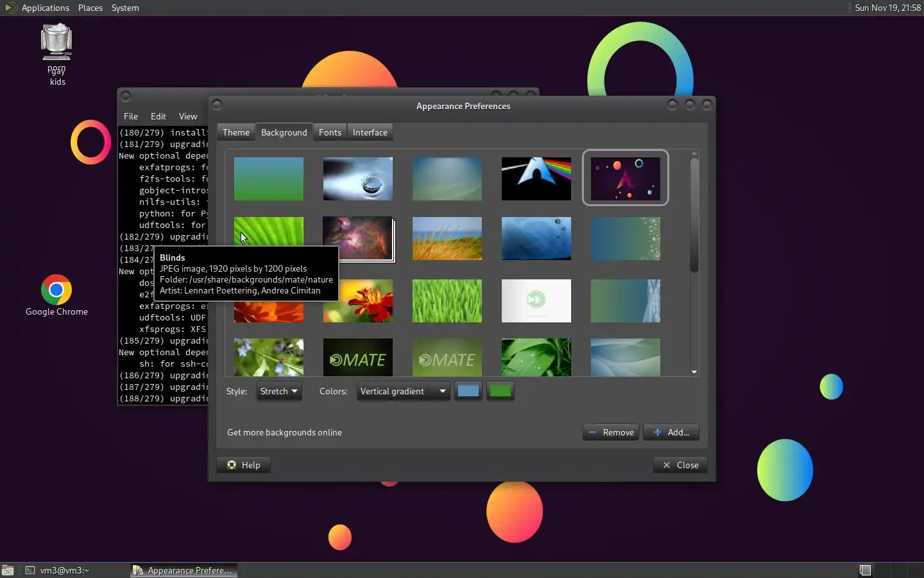The width and height of the screenshot is (924, 578).
Task: Select the green grass blades wallpaper
Action: point(447,301)
